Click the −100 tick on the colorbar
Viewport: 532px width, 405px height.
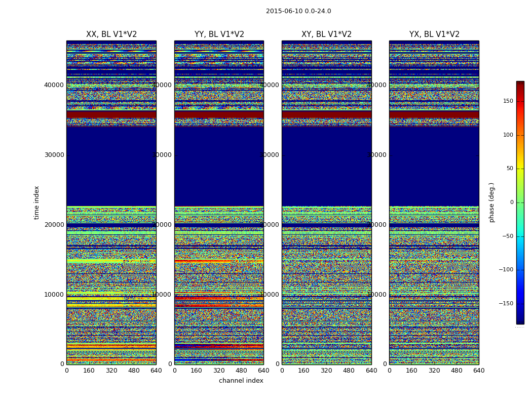[506, 269]
